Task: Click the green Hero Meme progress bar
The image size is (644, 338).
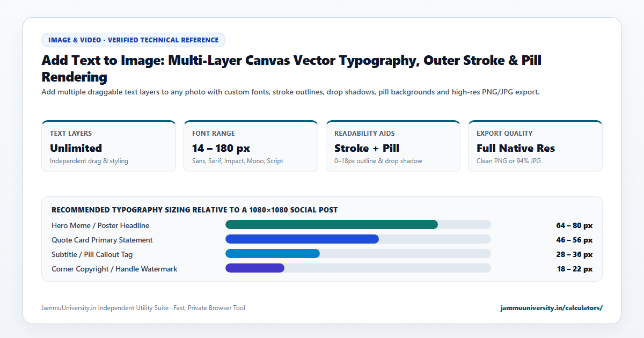Action: [332, 225]
